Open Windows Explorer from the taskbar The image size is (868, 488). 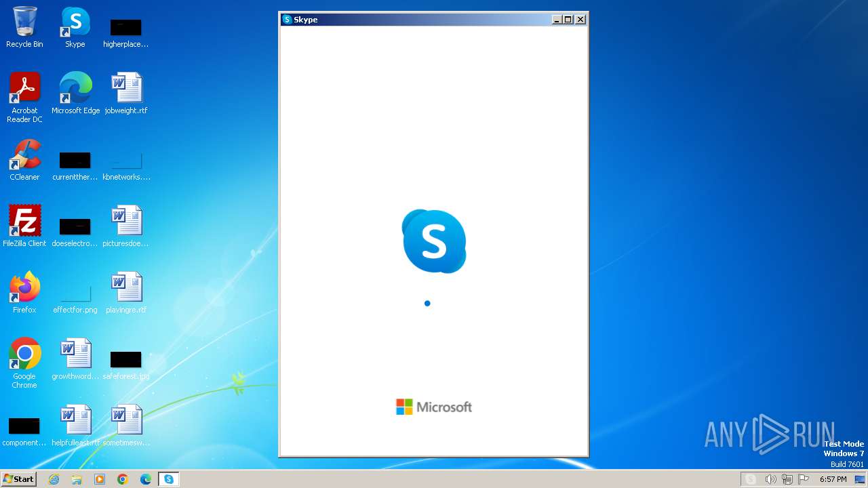(77, 479)
